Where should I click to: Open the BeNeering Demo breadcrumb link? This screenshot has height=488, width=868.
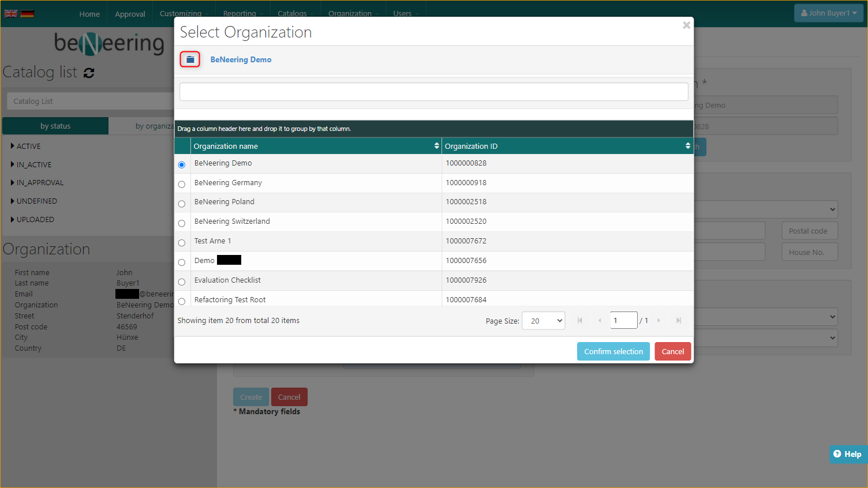pyautogui.click(x=241, y=60)
